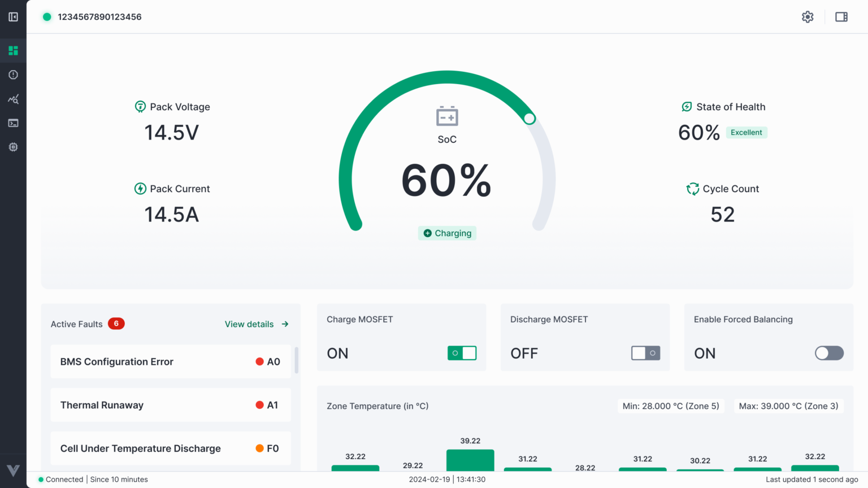Click the SoC gauge handle knob
Viewport: 868px width, 488px height.
[530, 119]
